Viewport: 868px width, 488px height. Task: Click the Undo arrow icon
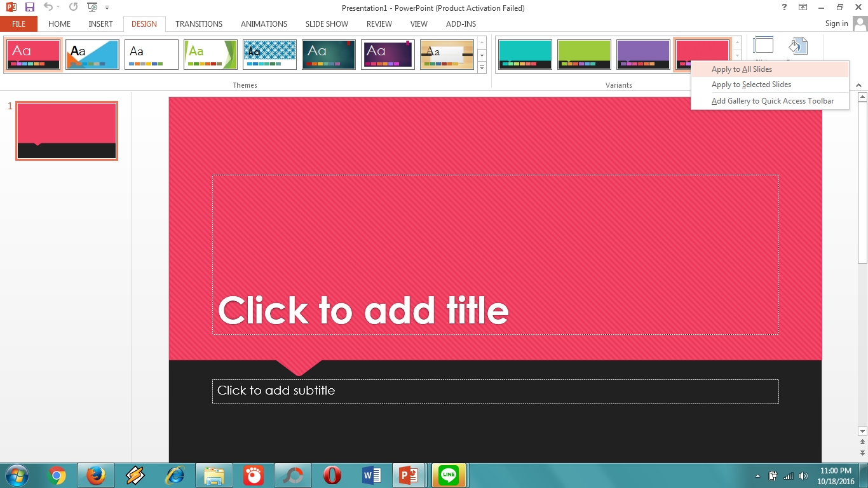48,8
